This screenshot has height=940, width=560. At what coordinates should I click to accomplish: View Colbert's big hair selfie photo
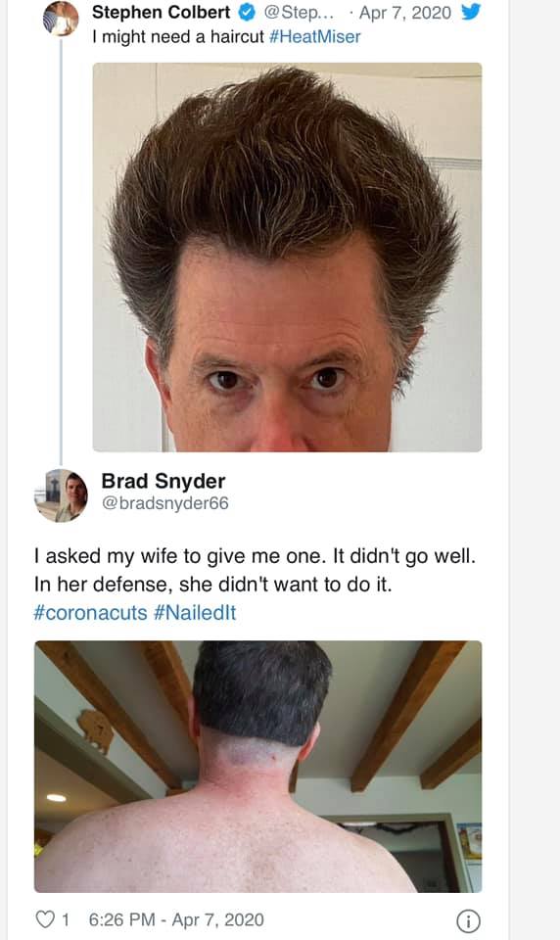pos(287,258)
